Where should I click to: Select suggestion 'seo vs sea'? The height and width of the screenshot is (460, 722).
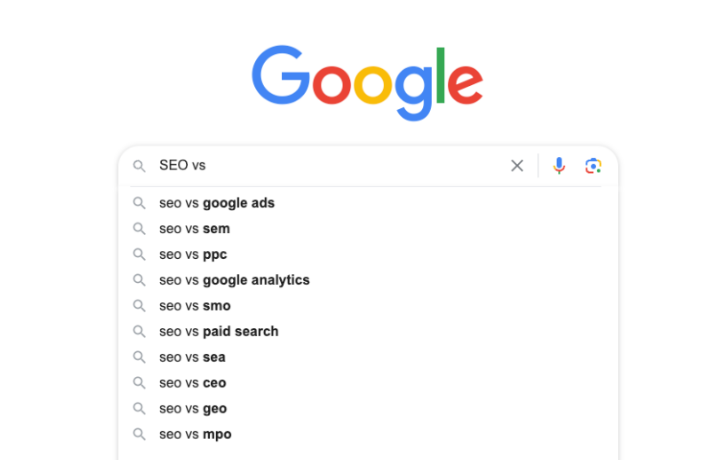192,357
